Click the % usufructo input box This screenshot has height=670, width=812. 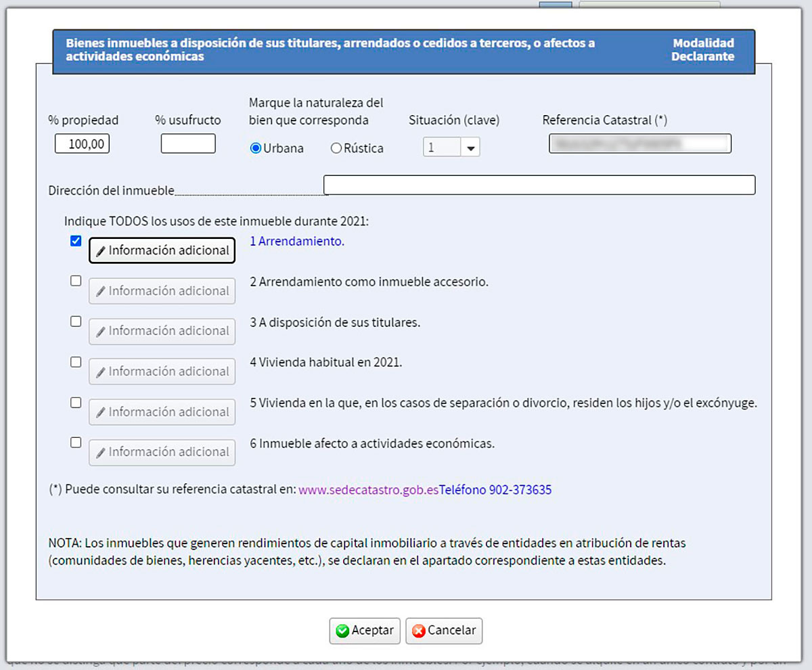point(188,143)
